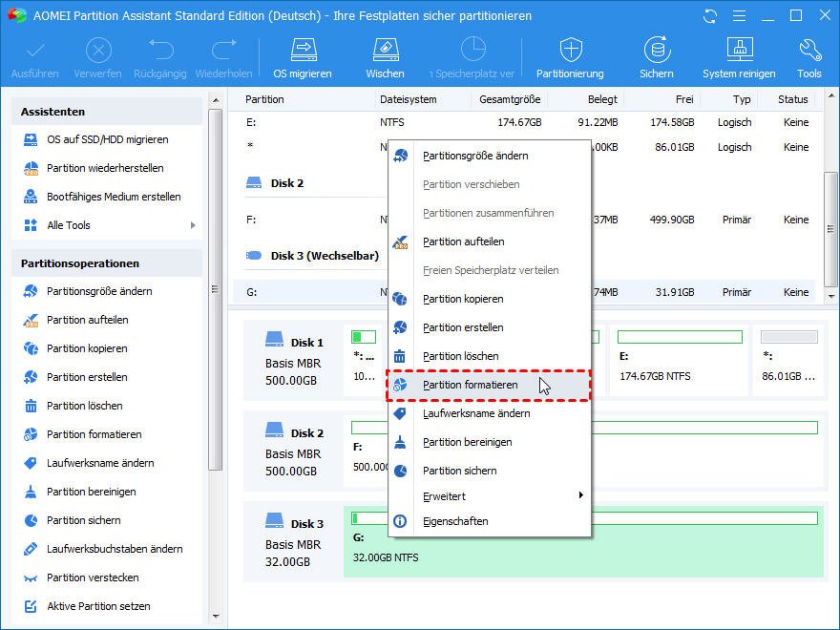Sort by Belegt column header

(602, 99)
